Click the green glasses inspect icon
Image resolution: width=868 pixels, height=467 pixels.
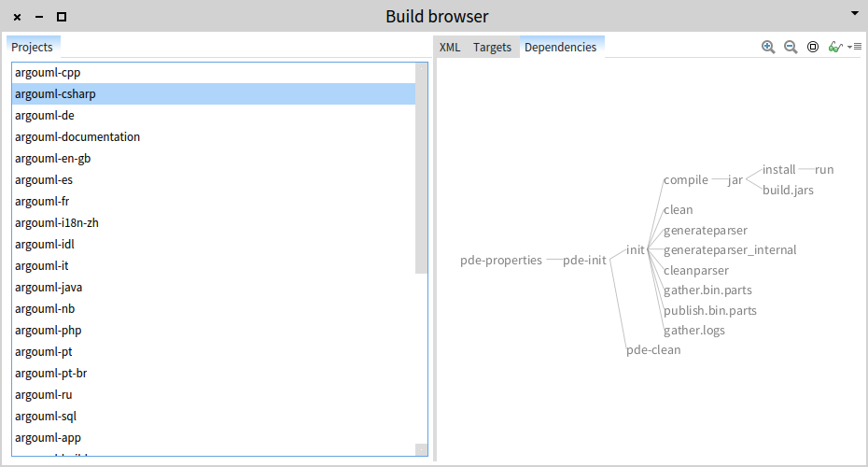(834, 47)
